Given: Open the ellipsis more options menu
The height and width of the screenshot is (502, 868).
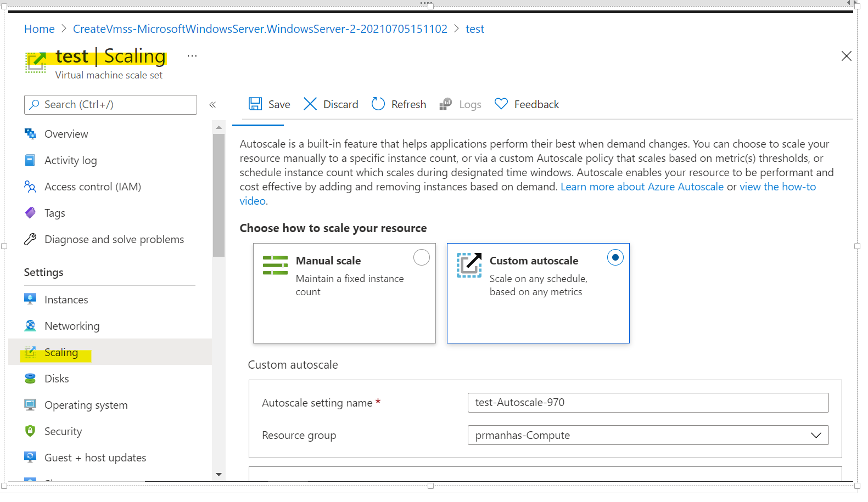Looking at the screenshot, I should pos(192,56).
